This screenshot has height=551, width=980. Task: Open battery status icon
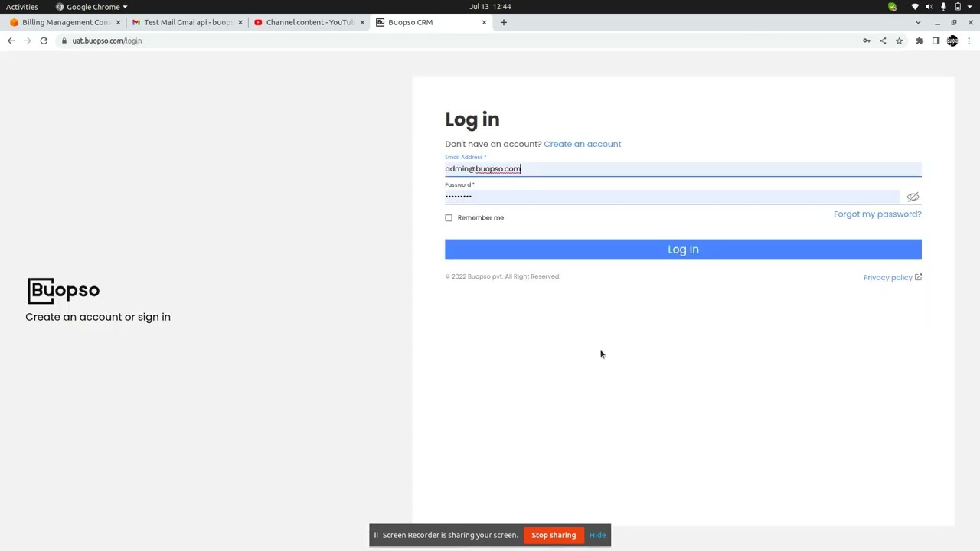(x=958, y=7)
